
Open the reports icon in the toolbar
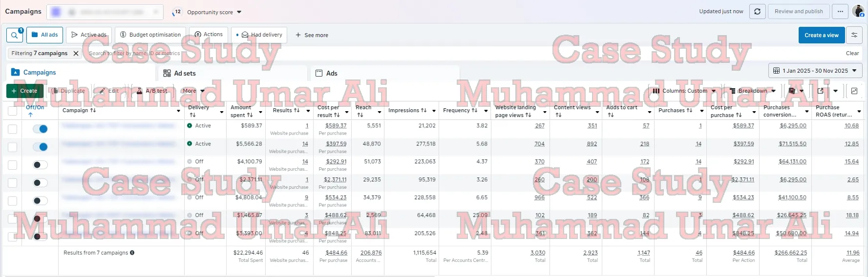click(x=792, y=91)
